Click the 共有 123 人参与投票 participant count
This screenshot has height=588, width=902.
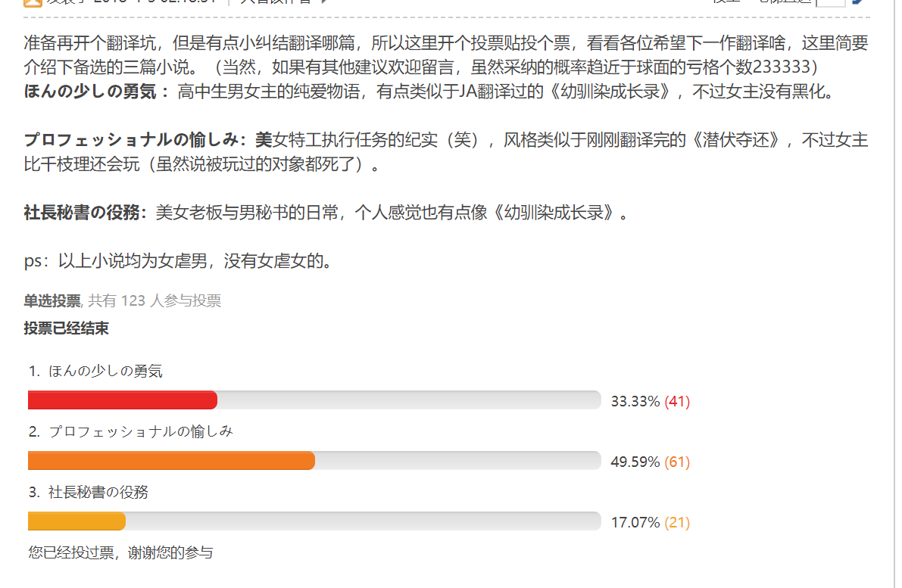pos(154,301)
